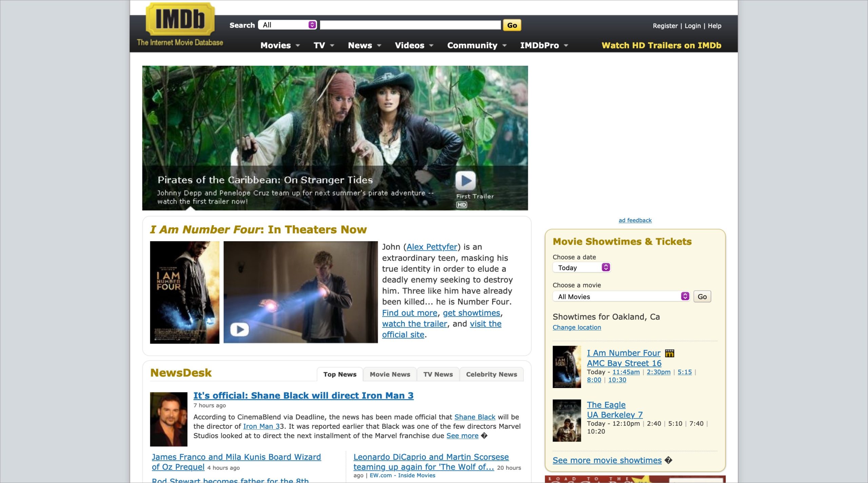Image resolution: width=868 pixels, height=483 pixels.
Task: Select the 8:00 showtime
Action: [594, 380]
